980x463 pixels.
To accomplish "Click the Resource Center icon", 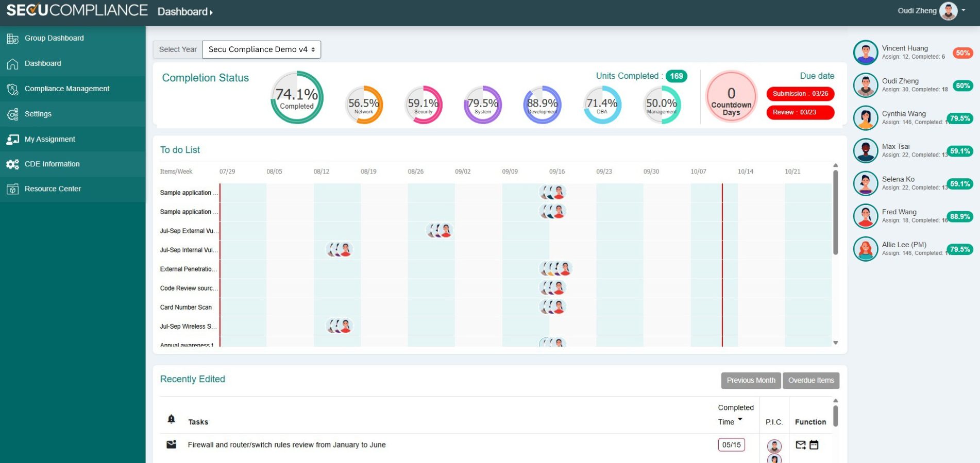I will (x=12, y=189).
